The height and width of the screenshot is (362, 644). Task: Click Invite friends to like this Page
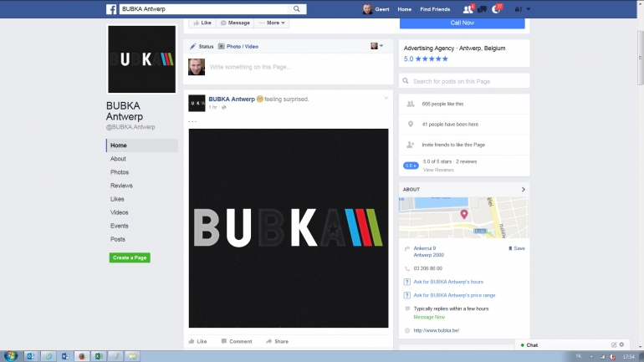pyautogui.click(x=453, y=145)
